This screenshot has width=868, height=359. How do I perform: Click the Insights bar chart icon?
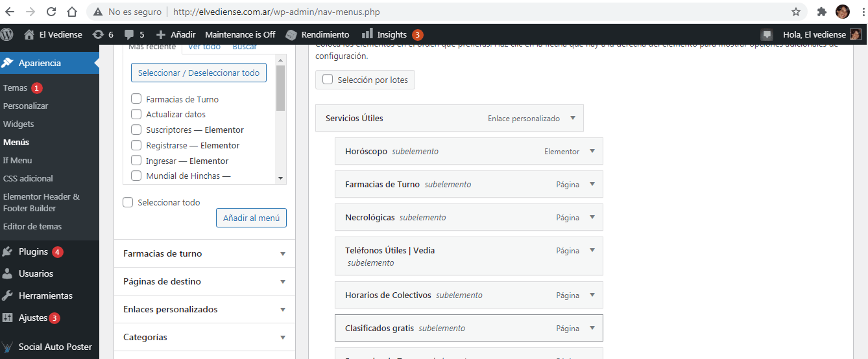click(x=367, y=34)
